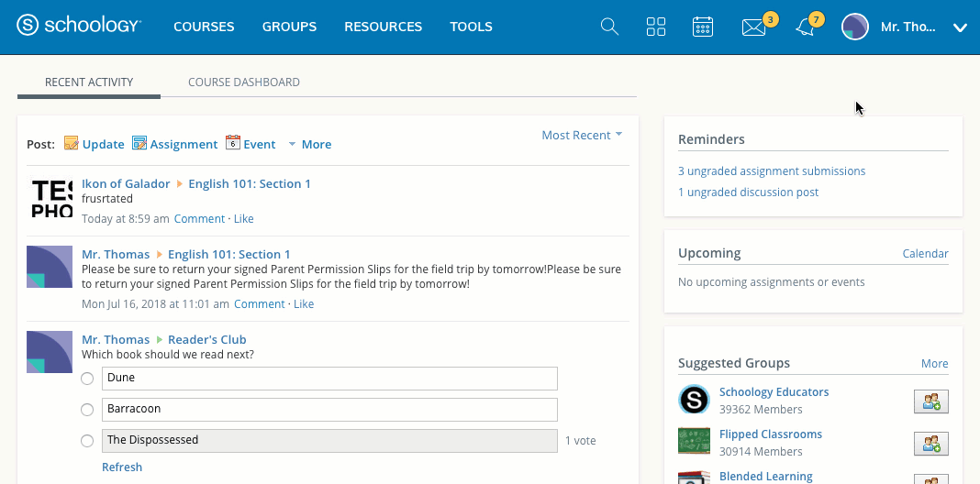
Task: Select the Dune poll option
Action: point(87,379)
